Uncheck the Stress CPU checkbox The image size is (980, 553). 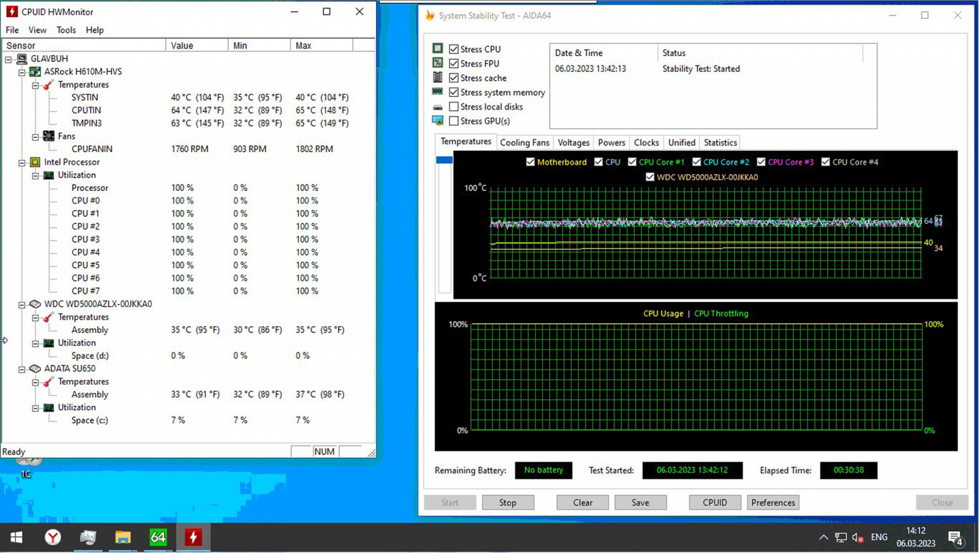click(x=454, y=49)
